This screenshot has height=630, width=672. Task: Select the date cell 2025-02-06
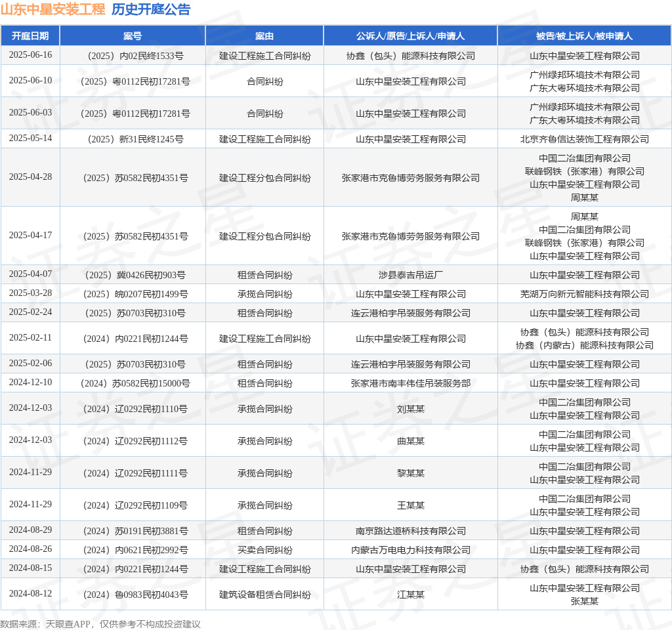pos(30,364)
